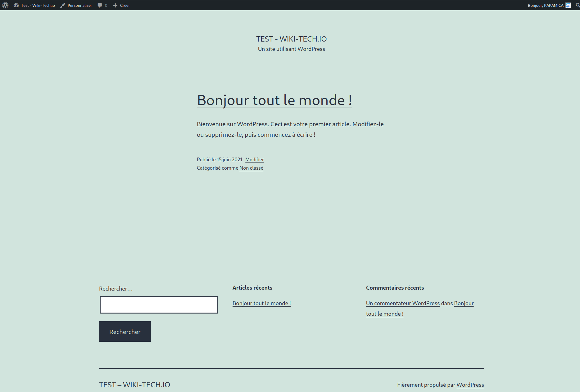
Task: Click the plus icon next to Créer
Action: [x=115, y=5]
